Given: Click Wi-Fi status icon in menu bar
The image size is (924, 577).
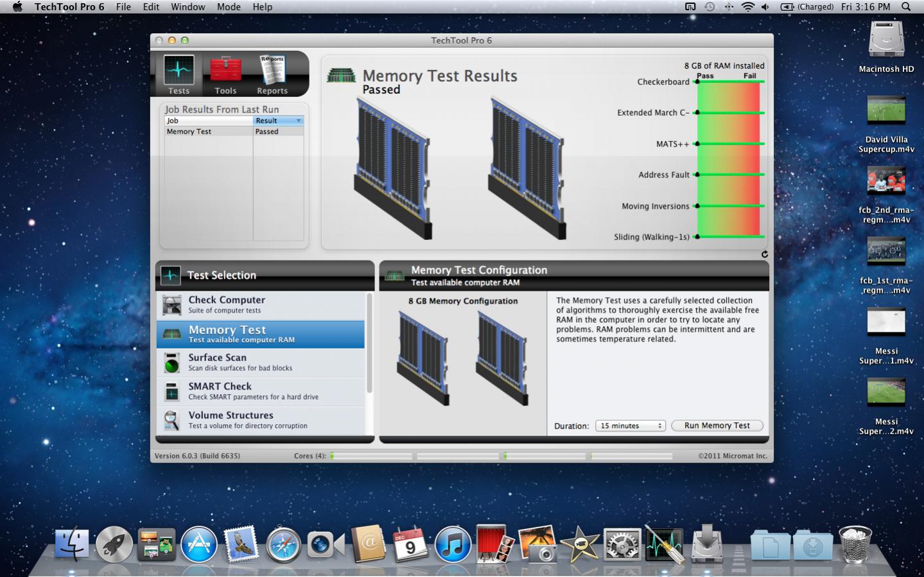Looking at the screenshot, I should tap(747, 6).
